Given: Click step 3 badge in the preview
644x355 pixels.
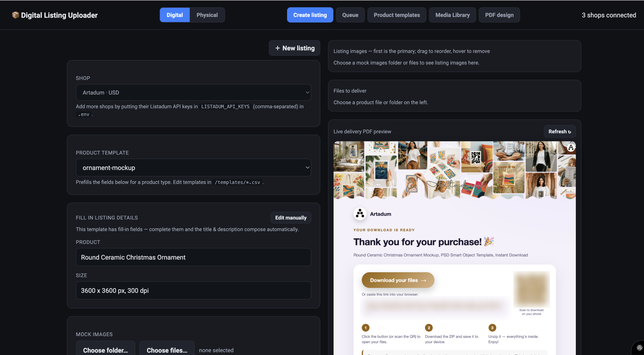Looking at the screenshot, I should (492, 328).
